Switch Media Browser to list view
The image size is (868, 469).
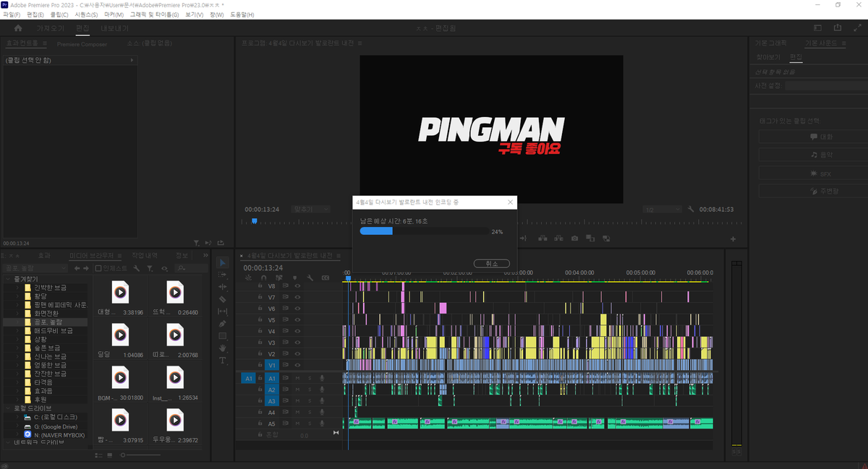pyautogui.click(x=99, y=455)
